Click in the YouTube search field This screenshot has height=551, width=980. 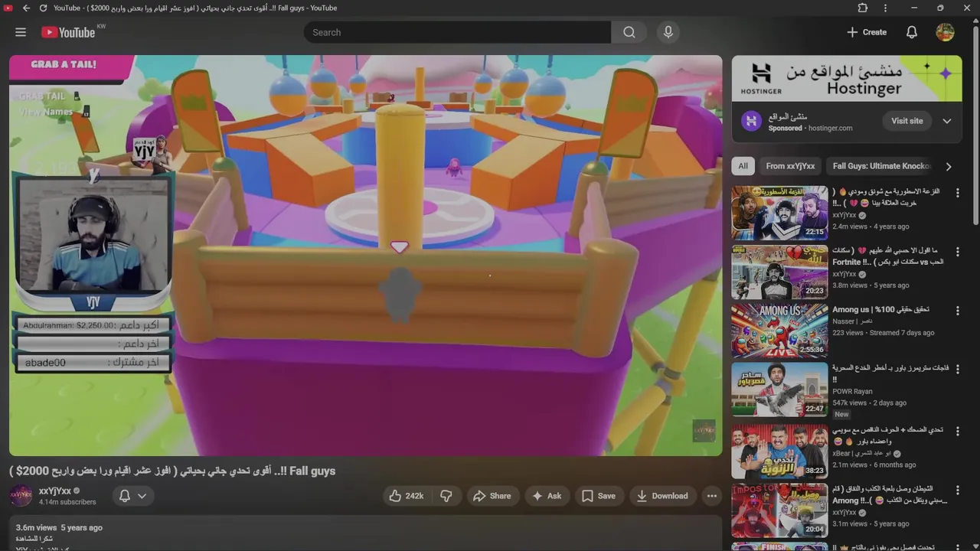coord(457,32)
